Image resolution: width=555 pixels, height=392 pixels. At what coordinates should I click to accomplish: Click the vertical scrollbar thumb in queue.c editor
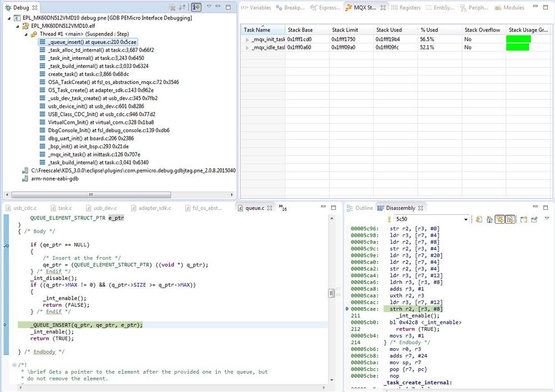click(x=332, y=293)
